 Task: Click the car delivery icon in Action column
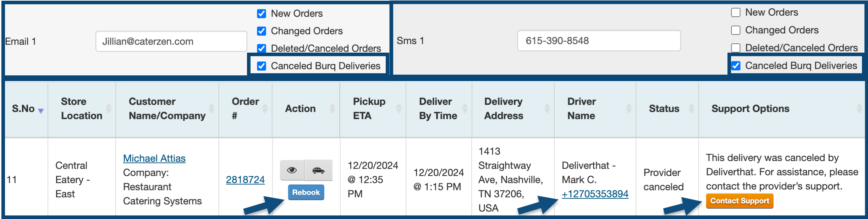click(x=318, y=170)
